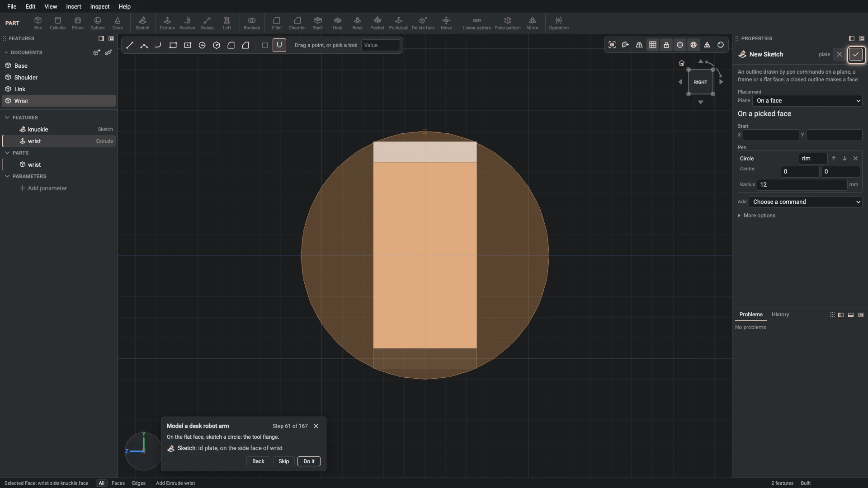Toggle the triangle mesh display button
868x488 pixels.
coord(707,45)
